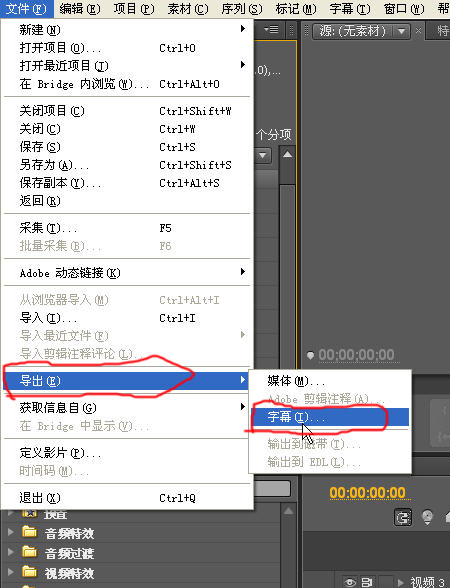Open the 素材(C) menu
This screenshot has width=450, height=588.
(x=188, y=9)
